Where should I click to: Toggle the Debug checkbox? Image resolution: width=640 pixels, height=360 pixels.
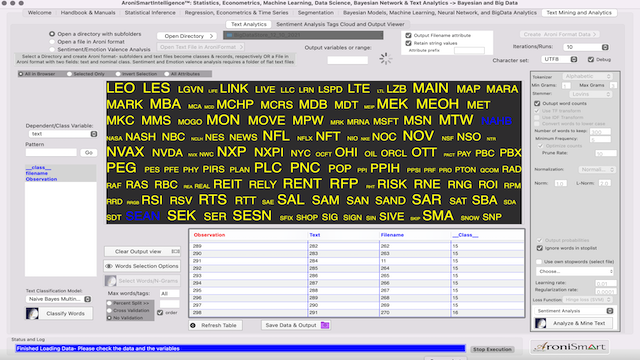[591, 60]
